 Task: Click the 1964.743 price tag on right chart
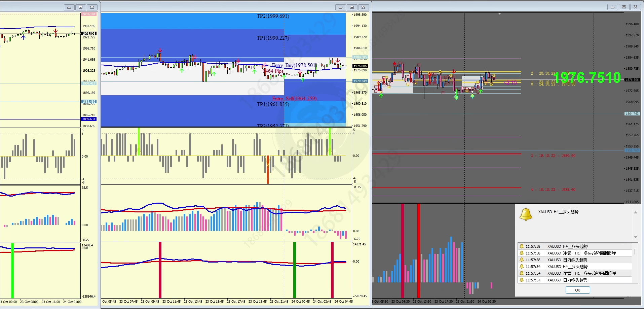632,114
